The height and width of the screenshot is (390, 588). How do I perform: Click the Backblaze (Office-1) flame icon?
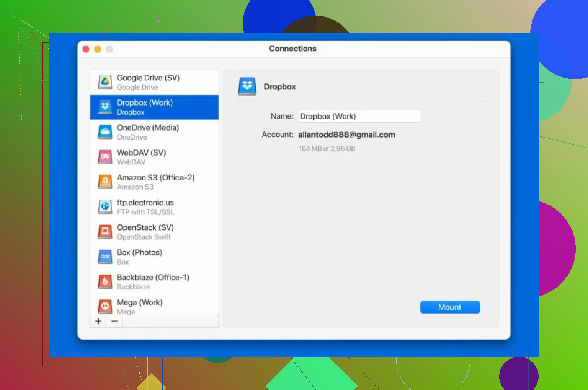(105, 281)
